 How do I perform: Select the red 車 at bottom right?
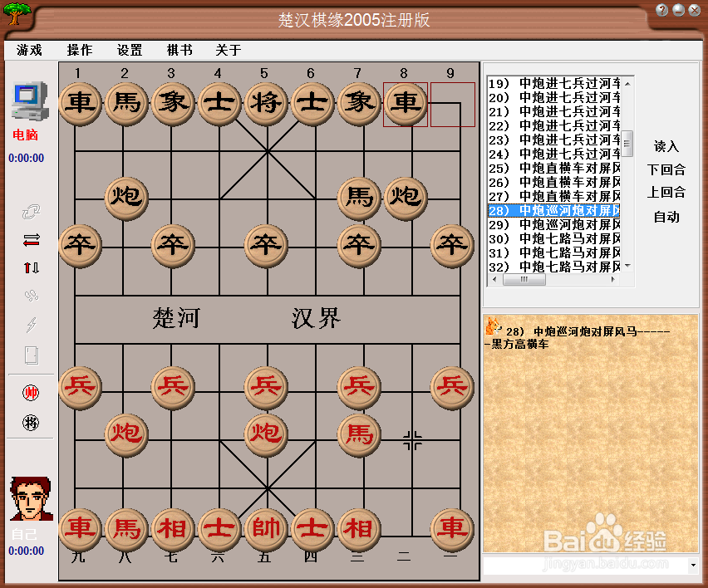452,530
